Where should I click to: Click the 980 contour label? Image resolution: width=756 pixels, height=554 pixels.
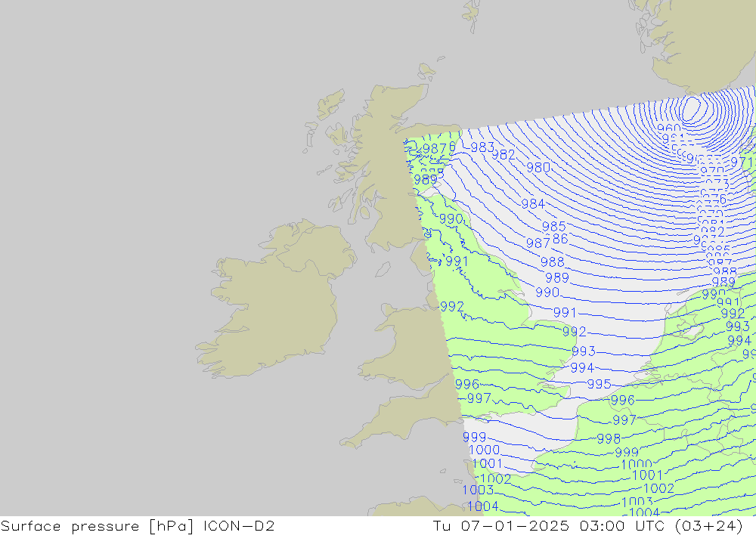(x=538, y=167)
